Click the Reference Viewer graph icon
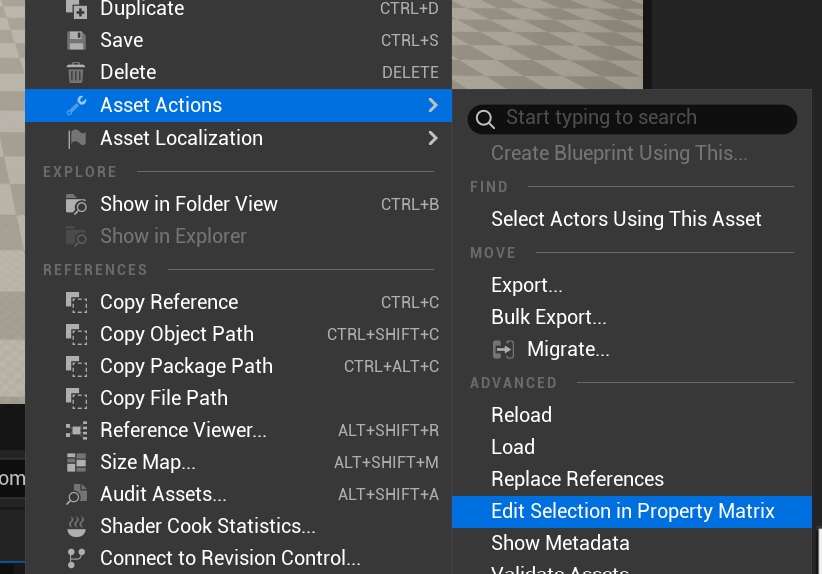 click(76, 431)
